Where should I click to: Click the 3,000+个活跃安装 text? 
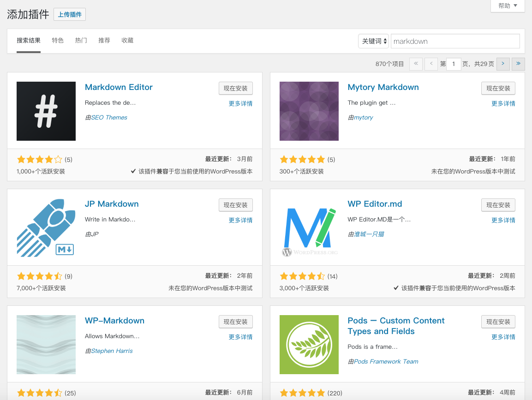pyautogui.click(x=304, y=288)
